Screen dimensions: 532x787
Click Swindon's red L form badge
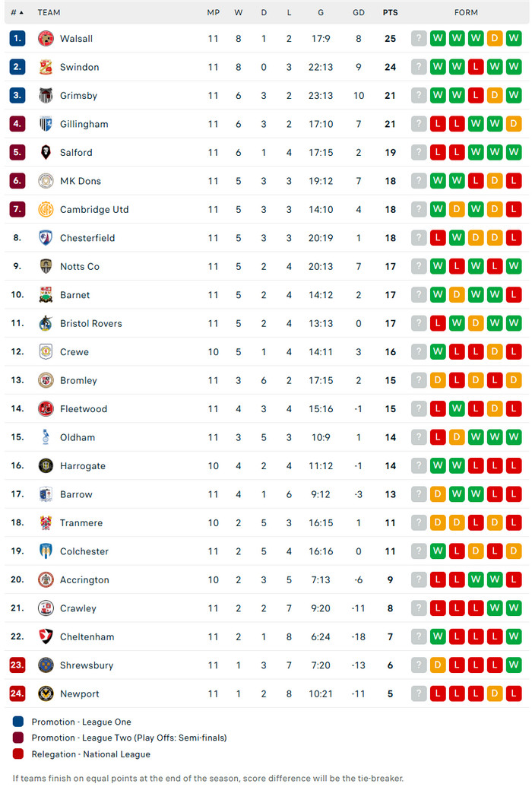pyautogui.click(x=476, y=67)
